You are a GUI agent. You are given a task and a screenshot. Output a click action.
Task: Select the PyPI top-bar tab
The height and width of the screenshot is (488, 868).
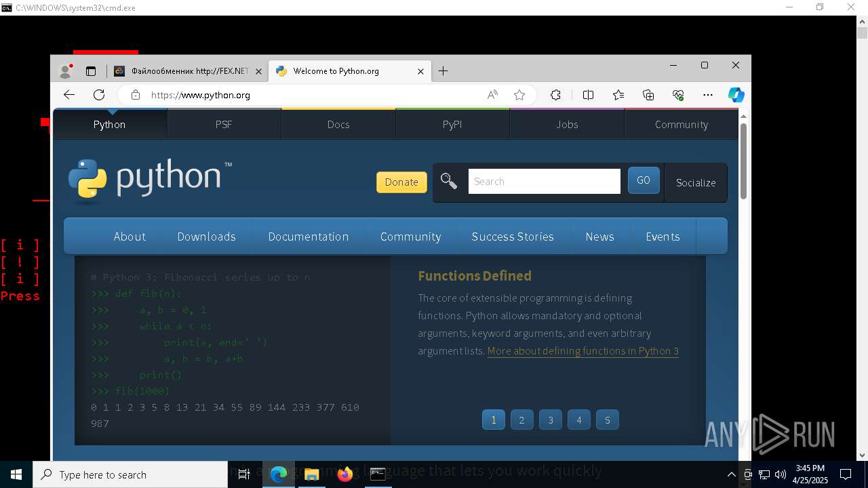pyautogui.click(x=452, y=124)
